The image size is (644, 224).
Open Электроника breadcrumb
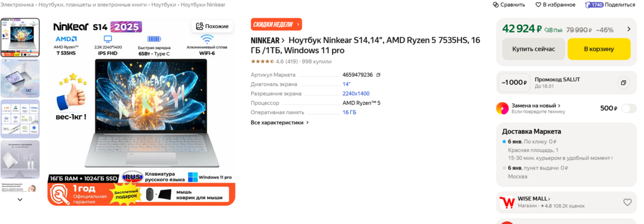[18, 5]
